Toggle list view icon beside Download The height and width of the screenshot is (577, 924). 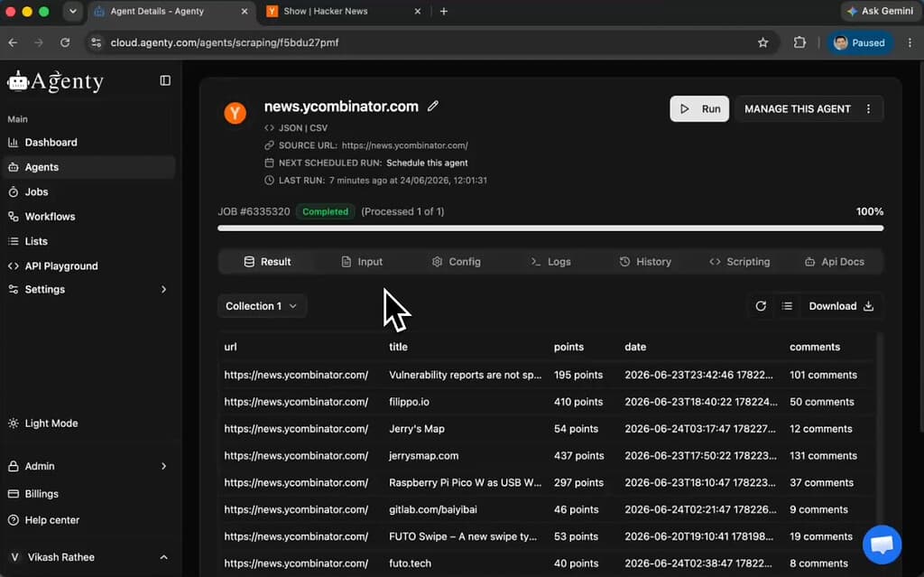coord(787,306)
